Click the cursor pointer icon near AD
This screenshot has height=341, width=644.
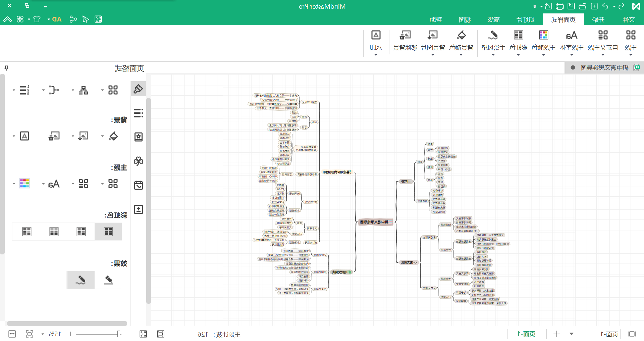point(86,19)
